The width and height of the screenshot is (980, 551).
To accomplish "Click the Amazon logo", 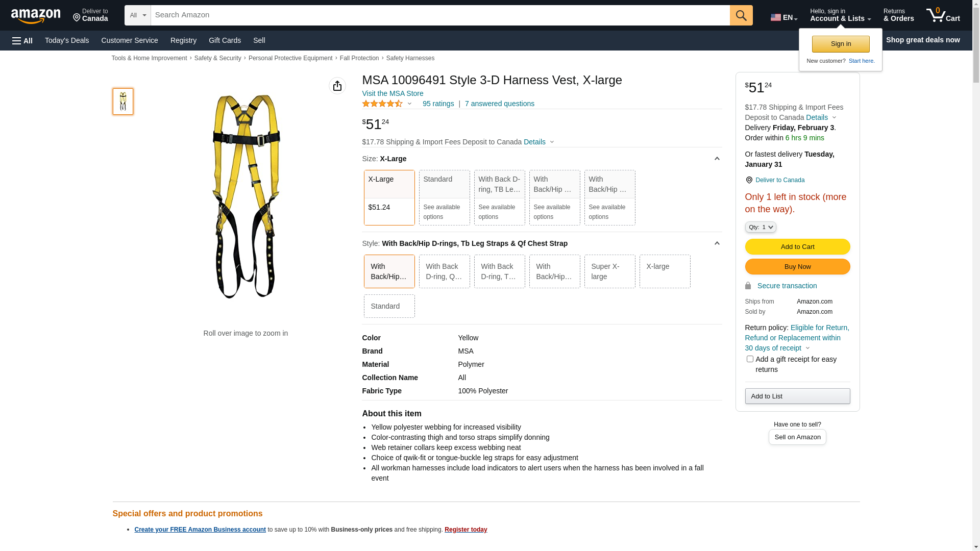I will (36, 16).
